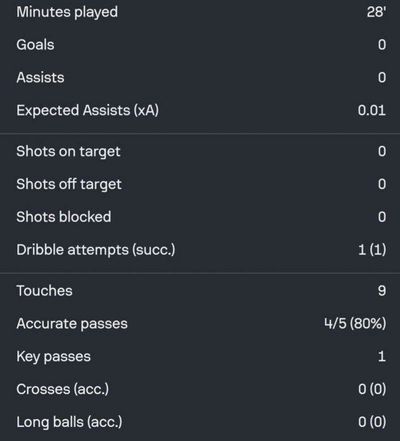Click the Shots off target label
This screenshot has height=441, width=400.
click(69, 184)
